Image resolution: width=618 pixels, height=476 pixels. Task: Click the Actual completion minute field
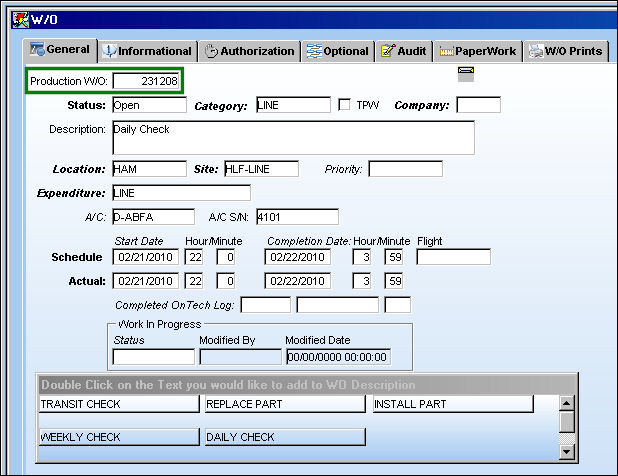click(394, 281)
